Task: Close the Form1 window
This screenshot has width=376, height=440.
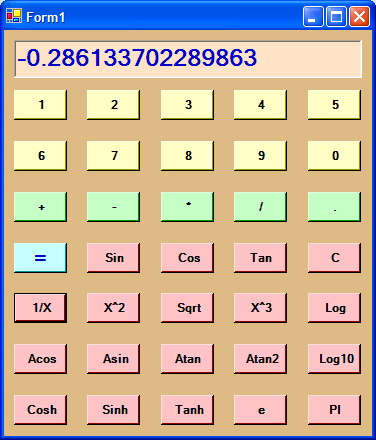Action: [x=359, y=16]
